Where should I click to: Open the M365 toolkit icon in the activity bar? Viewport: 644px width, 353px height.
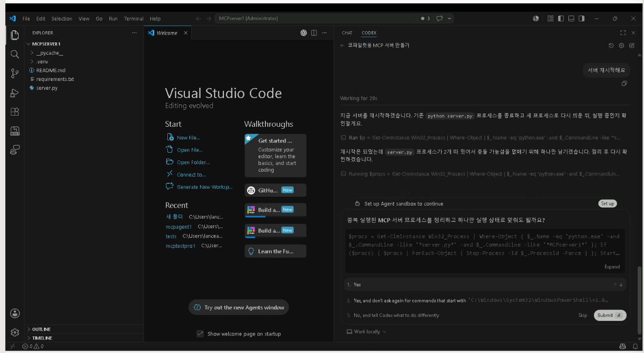click(15, 131)
